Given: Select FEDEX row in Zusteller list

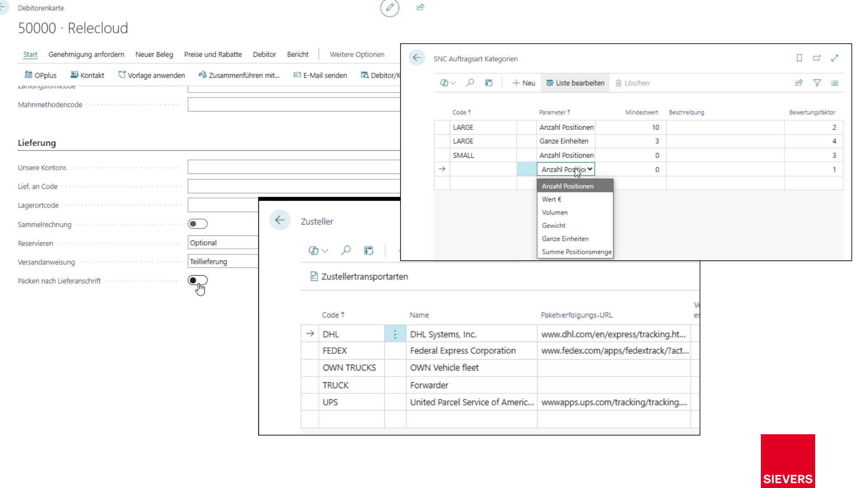Looking at the screenshot, I should [x=495, y=351].
